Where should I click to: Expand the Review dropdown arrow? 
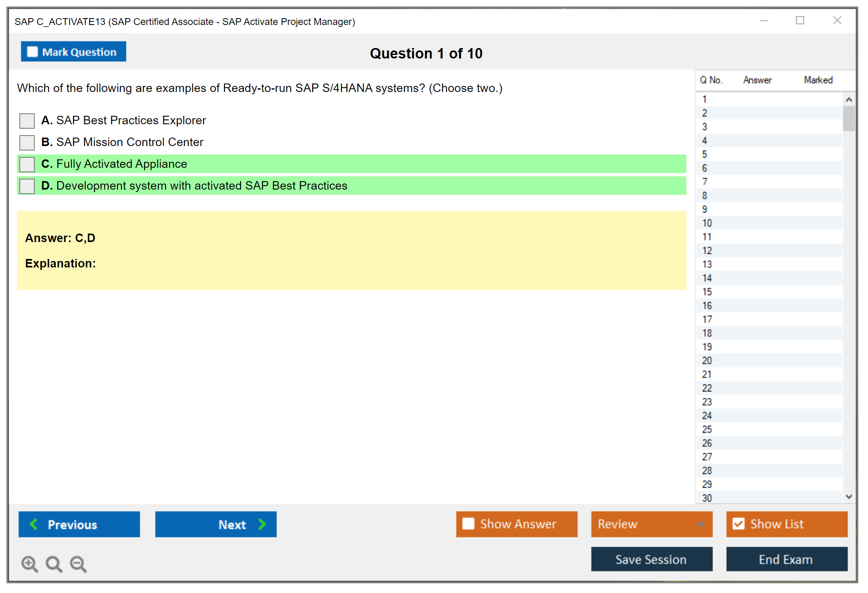[700, 524]
